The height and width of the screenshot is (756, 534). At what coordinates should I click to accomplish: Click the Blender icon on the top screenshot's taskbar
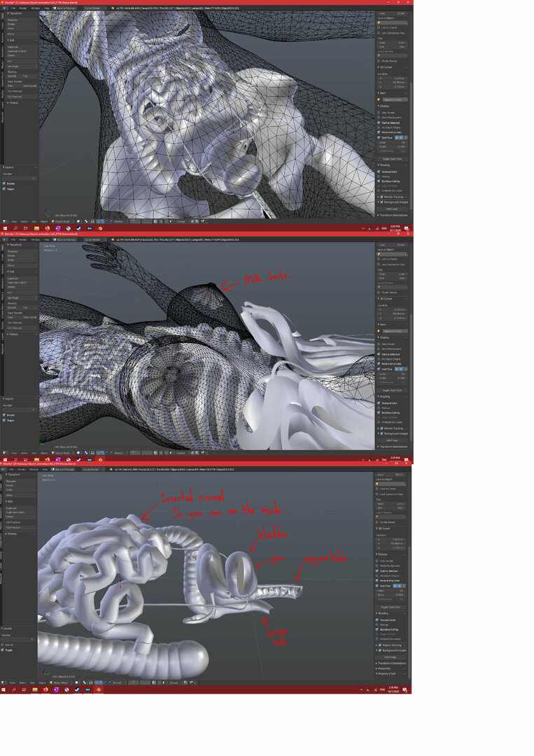100,228
